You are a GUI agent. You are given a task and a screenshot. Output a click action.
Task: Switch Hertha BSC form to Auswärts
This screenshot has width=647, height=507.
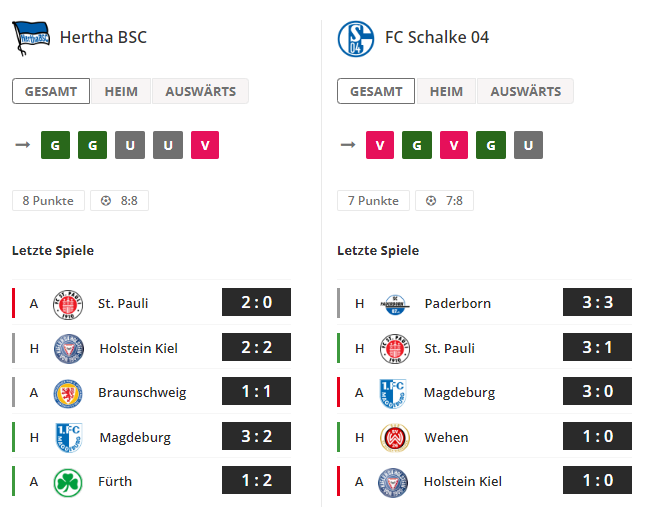(x=201, y=91)
